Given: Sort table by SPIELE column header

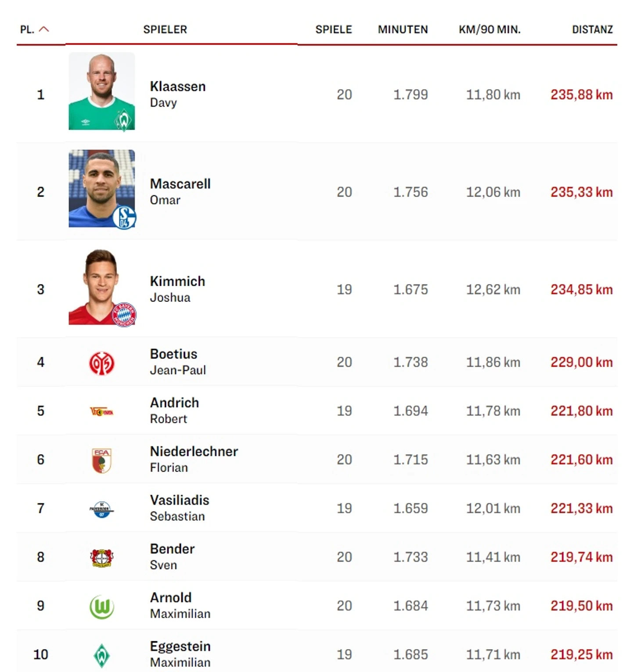Looking at the screenshot, I should [334, 29].
